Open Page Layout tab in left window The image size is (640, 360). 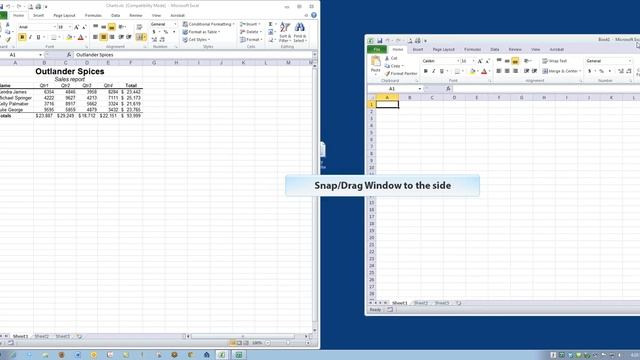(x=64, y=16)
